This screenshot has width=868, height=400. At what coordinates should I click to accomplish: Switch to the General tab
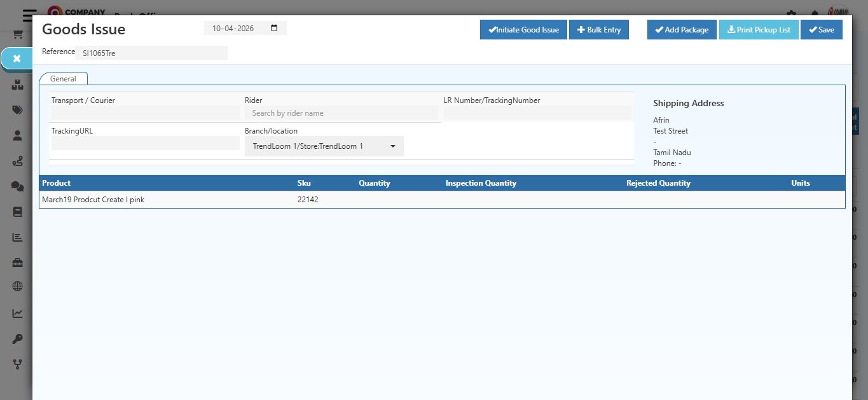point(63,78)
